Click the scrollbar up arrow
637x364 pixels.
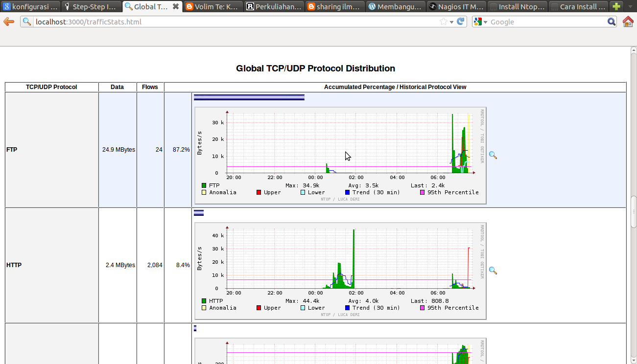[633, 50]
